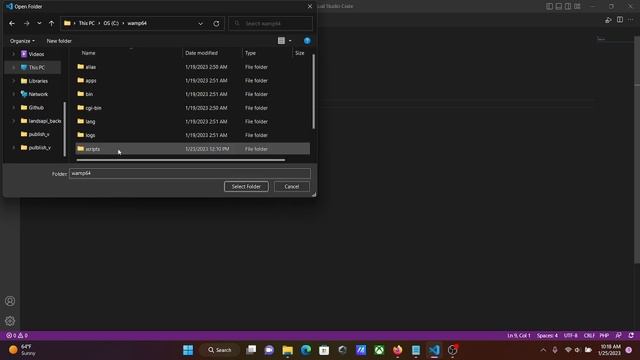Change Spaces: 4 indentation setting

pyautogui.click(x=547, y=336)
